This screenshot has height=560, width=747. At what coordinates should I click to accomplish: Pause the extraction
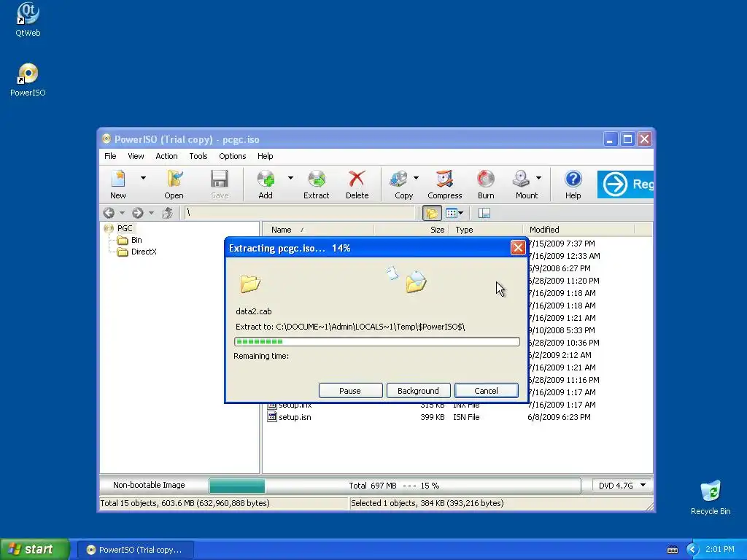point(350,391)
